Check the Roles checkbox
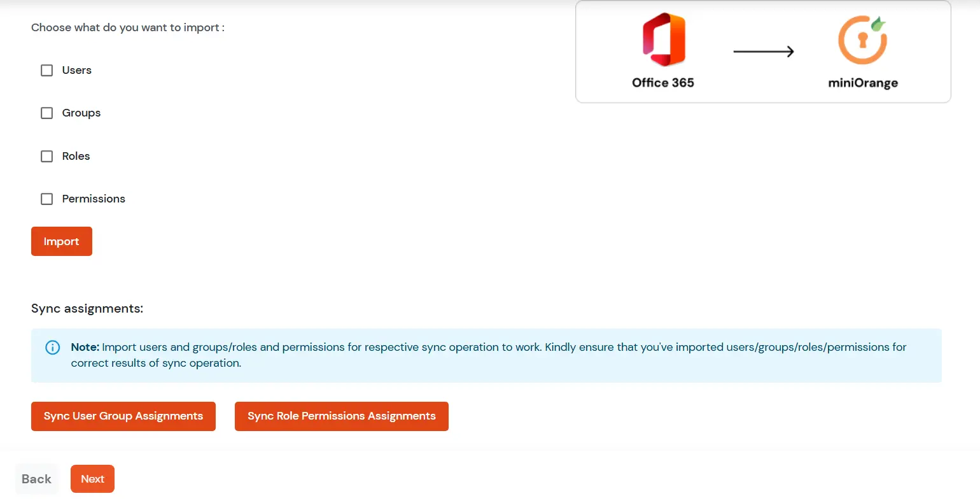The height and width of the screenshot is (503, 980). [x=47, y=156]
